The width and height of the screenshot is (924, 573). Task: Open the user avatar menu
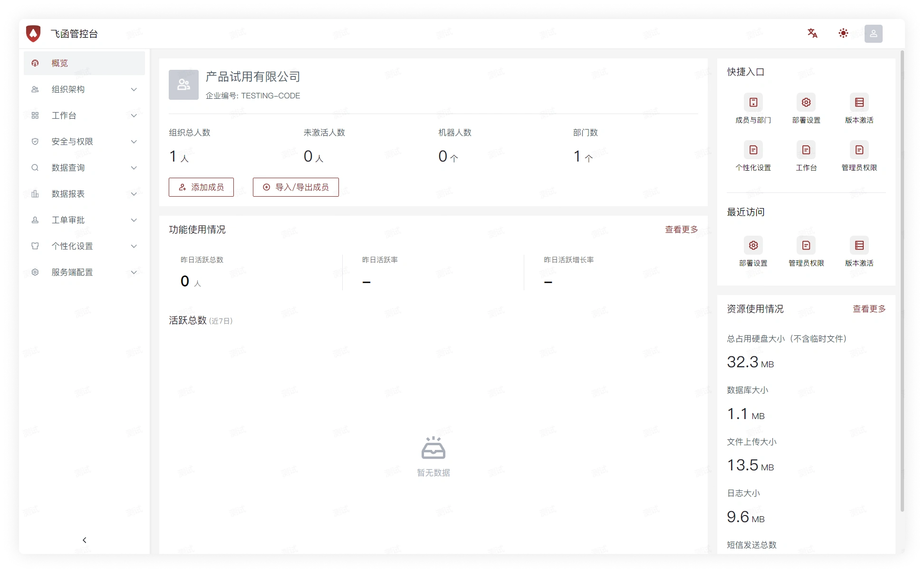coord(873,34)
